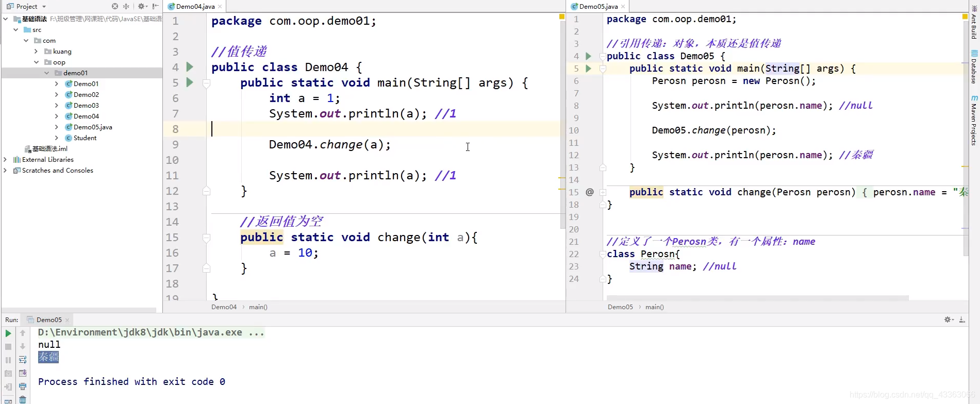Click the @ gutter marker on line 15 of Demo05
Image resolution: width=980 pixels, height=404 pixels.
point(589,192)
